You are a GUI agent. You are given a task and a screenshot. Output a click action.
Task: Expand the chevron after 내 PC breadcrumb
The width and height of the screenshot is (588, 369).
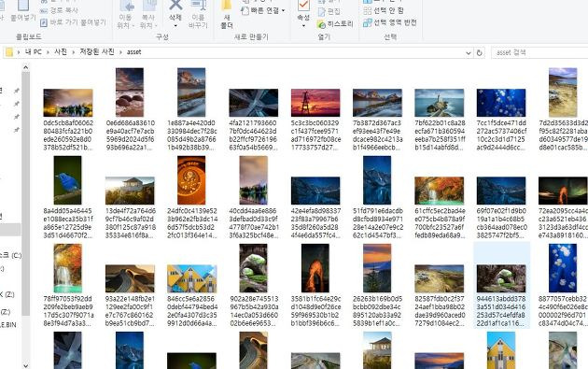pos(48,52)
